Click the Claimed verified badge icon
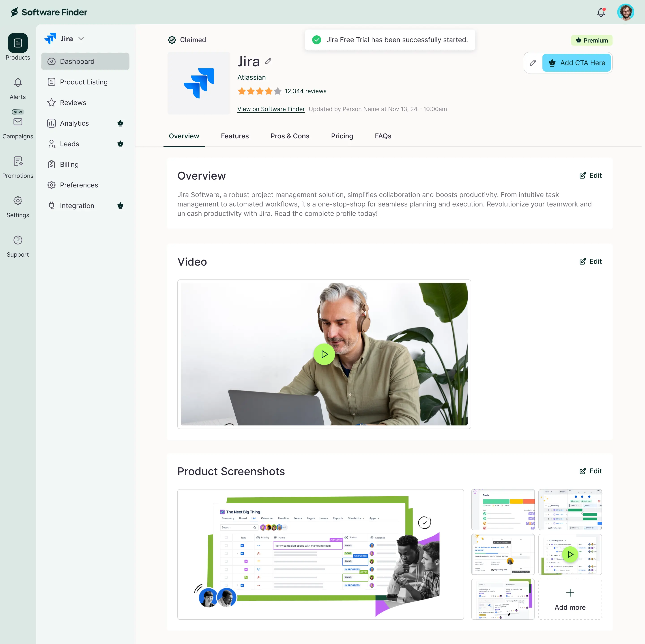This screenshot has width=645, height=644. point(172,40)
